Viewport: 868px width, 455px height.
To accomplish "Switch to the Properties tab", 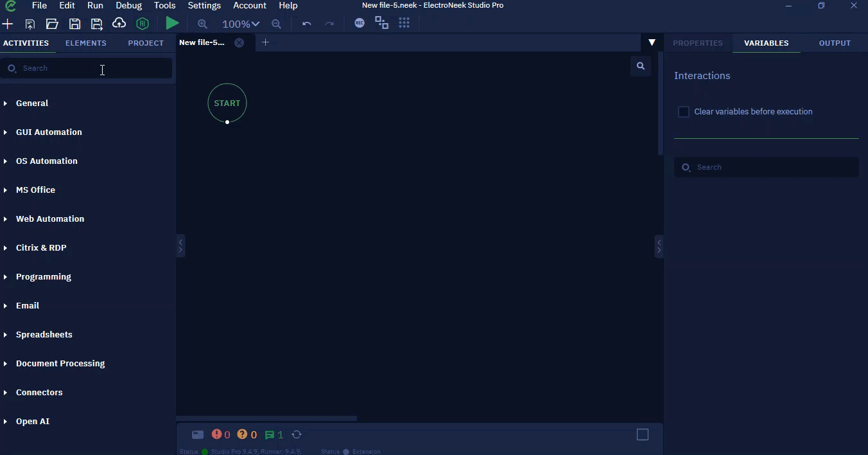I will pos(698,43).
